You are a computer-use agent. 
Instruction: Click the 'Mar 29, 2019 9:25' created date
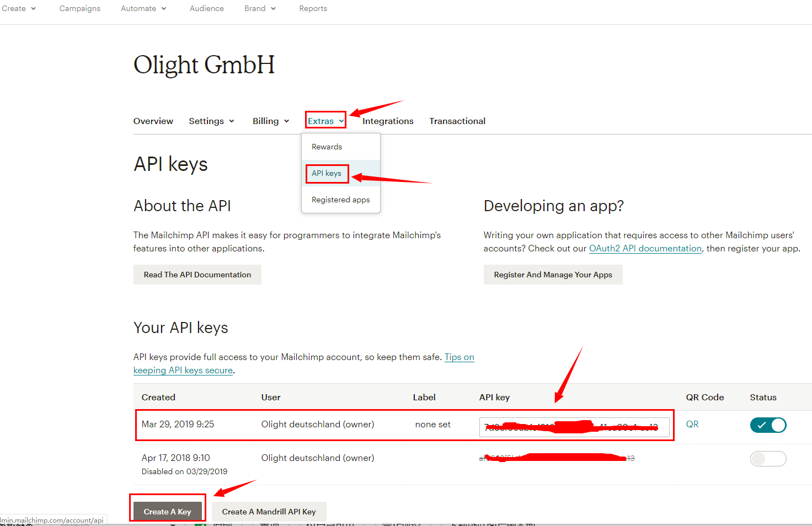click(178, 424)
